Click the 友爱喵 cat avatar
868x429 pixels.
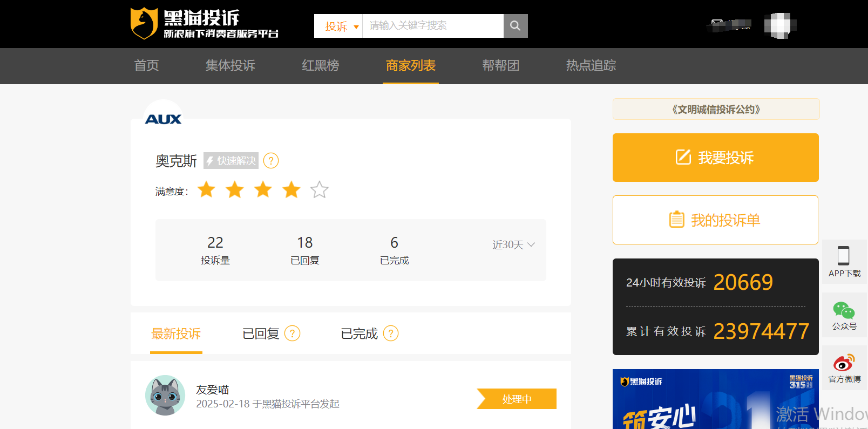(x=165, y=396)
